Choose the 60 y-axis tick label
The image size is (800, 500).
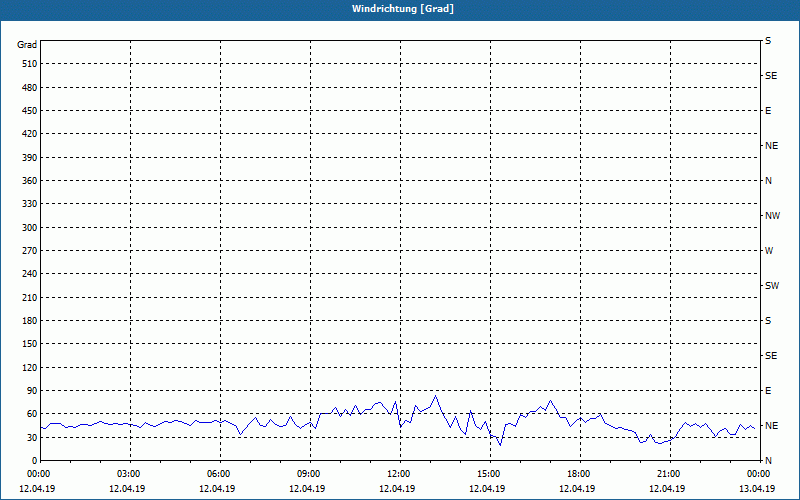point(31,414)
